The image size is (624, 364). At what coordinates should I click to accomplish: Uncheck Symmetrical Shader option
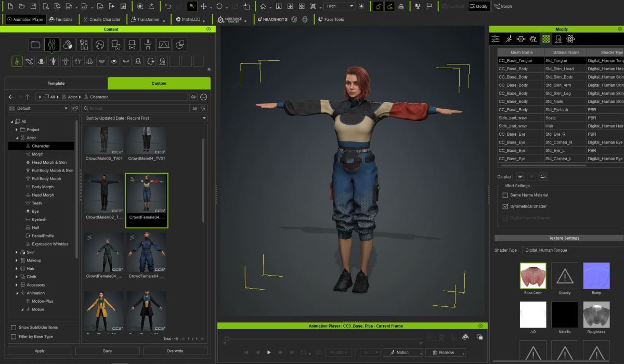point(505,206)
